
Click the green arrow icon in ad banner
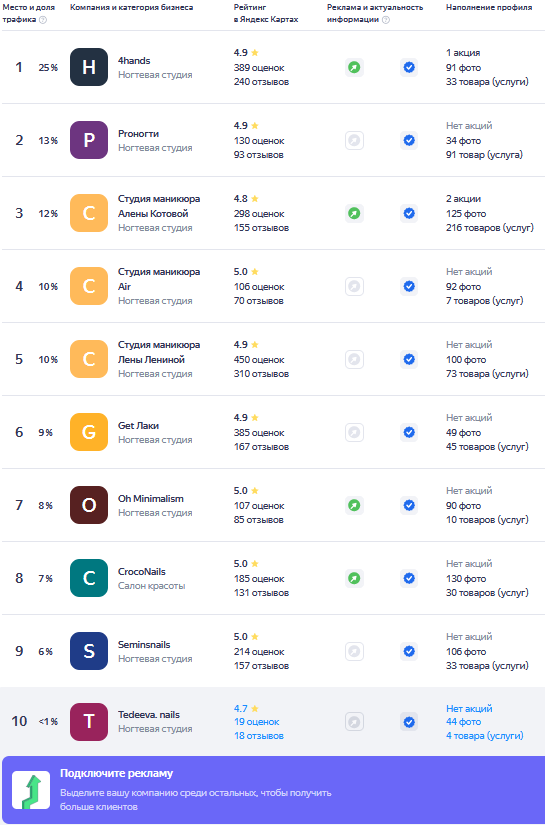coord(31,790)
